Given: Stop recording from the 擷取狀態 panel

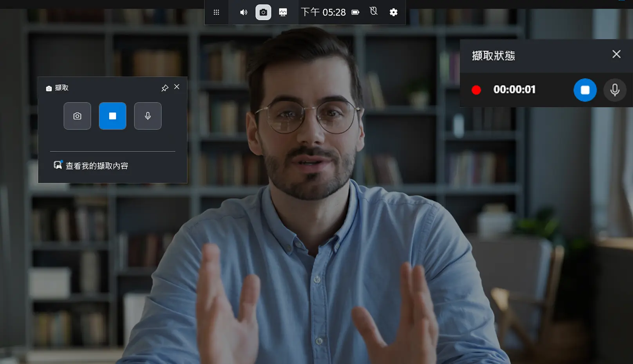Looking at the screenshot, I should click(585, 90).
